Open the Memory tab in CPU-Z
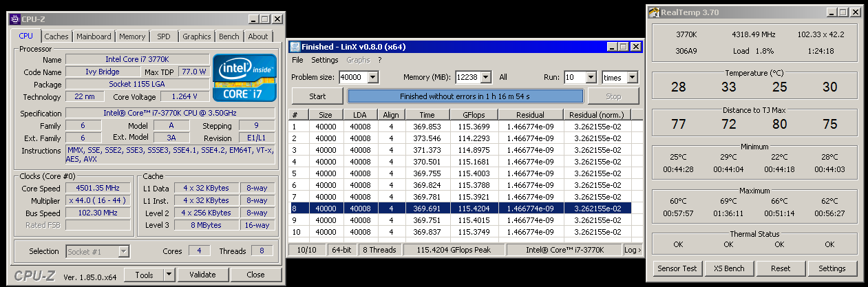Viewport: 868px width, 287px height. [132, 36]
